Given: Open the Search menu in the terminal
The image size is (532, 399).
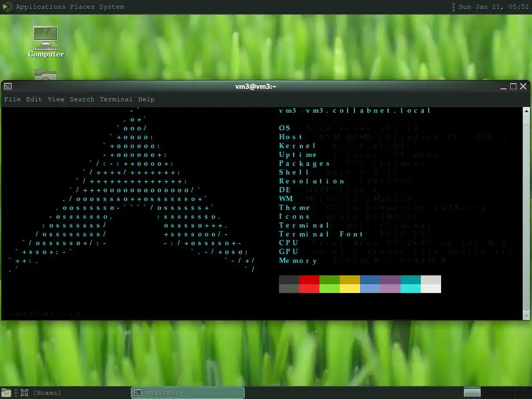Looking at the screenshot, I should point(82,99).
